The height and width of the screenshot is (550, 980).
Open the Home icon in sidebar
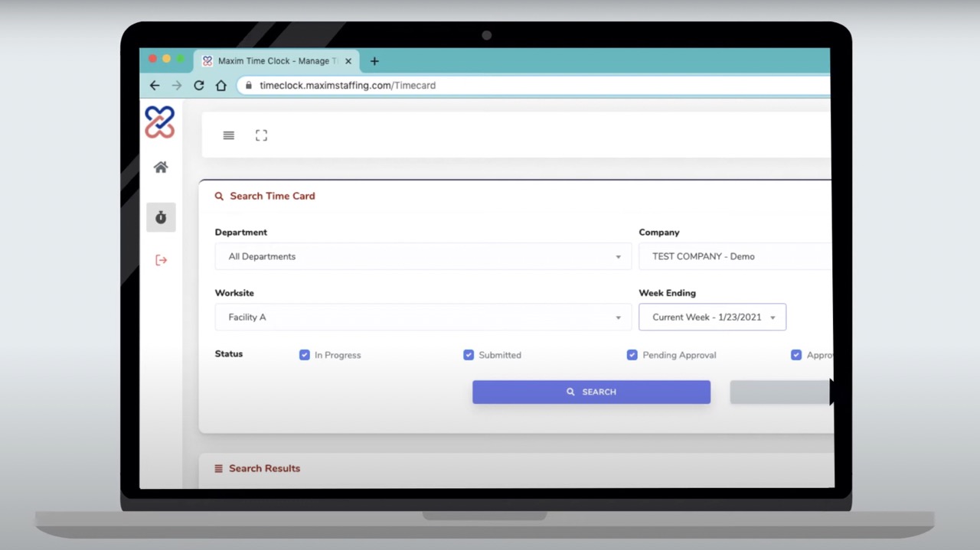161,167
